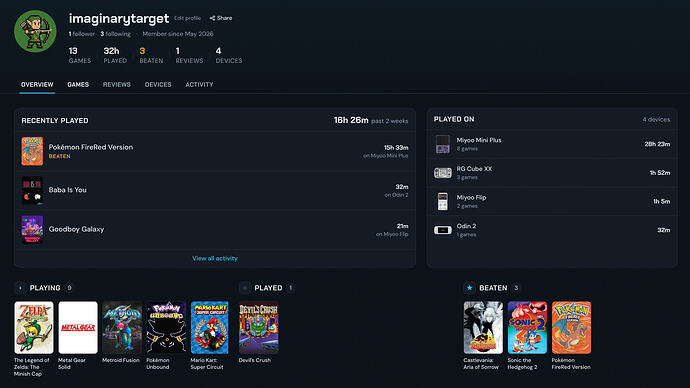Select the Baba Is You cover thumbnail

tap(32, 190)
